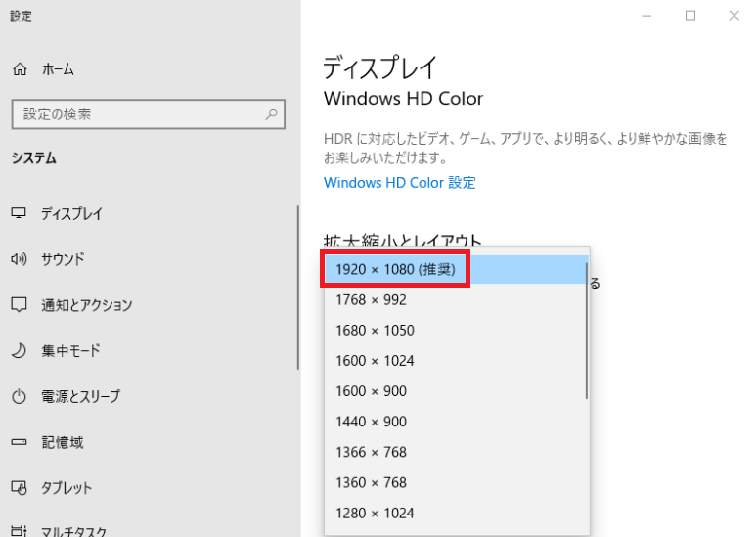The width and height of the screenshot is (756, 537).
Task: Click the Tablet icon
Action: coord(19,488)
